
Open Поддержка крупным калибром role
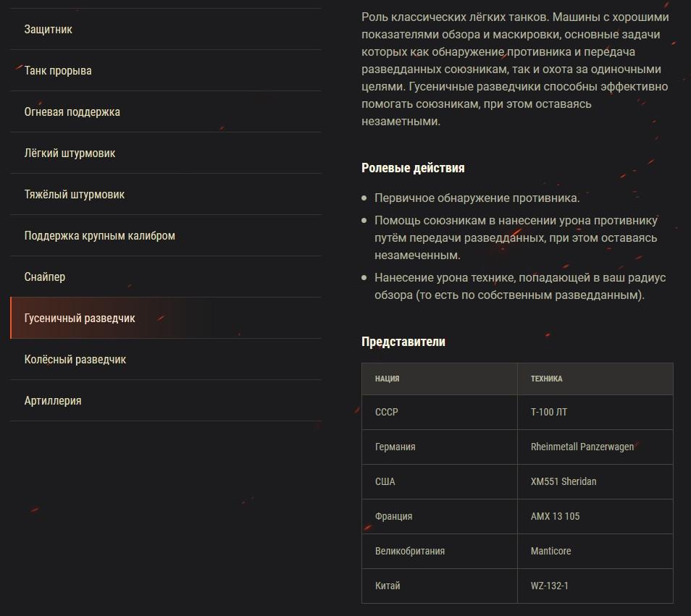(100, 236)
